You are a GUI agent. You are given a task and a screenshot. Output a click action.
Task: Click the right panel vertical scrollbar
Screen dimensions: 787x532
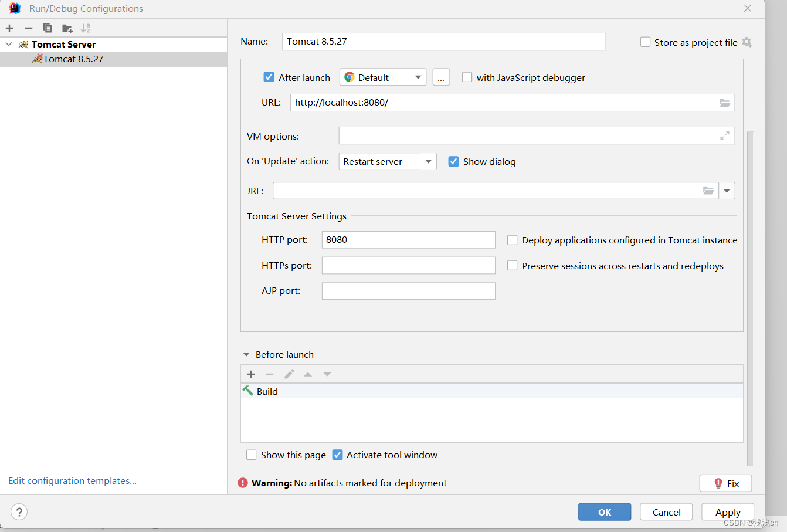click(751, 298)
